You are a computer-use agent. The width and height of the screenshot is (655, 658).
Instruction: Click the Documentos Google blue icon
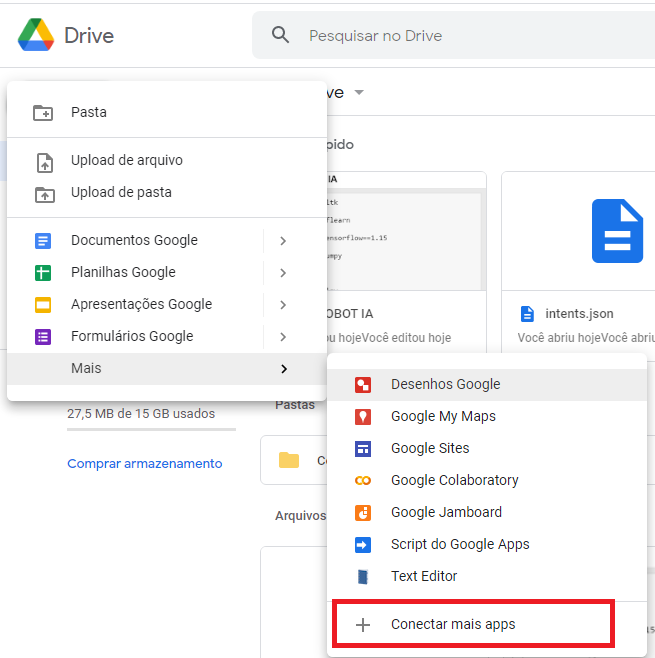coord(43,241)
